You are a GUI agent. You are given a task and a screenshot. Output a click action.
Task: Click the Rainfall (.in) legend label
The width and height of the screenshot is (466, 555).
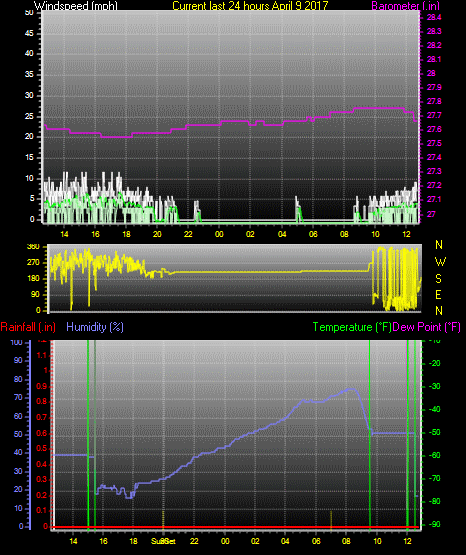pos(28,327)
